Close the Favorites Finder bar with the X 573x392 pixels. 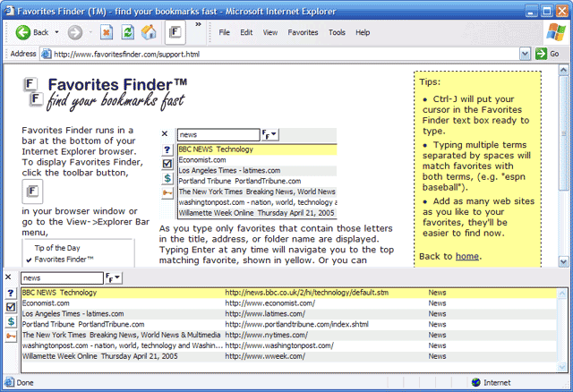coord(8,277)
